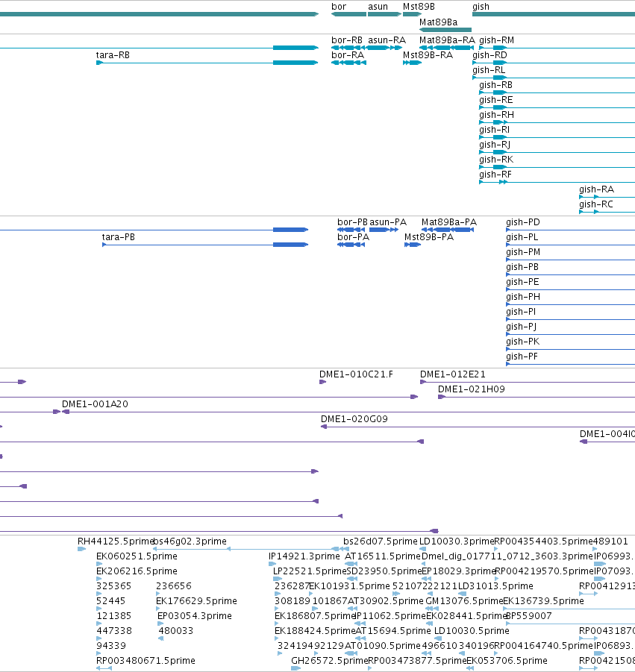Select the bor gene label
The width and height of the screenshot is (635, 672).
point(339,7)
